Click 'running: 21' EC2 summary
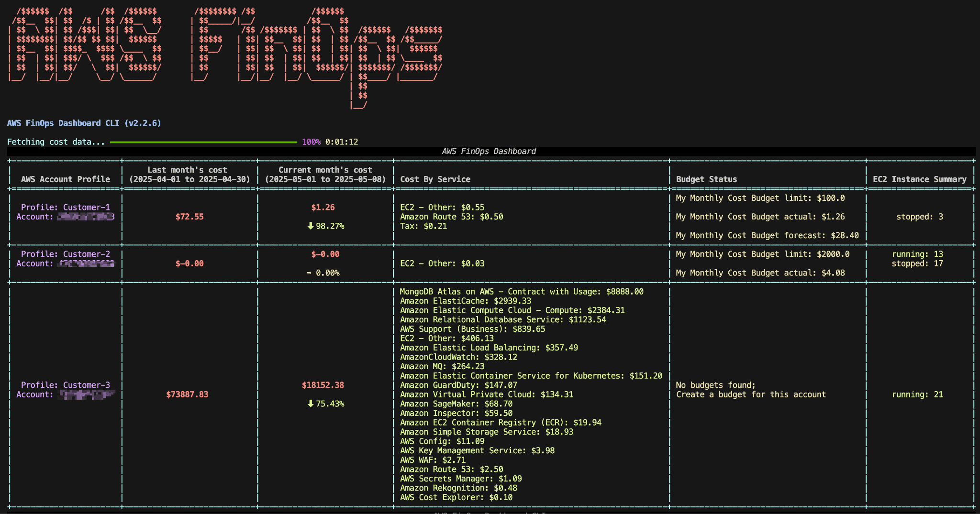Screen dimensions: 980x514 (x=917, y=394)
